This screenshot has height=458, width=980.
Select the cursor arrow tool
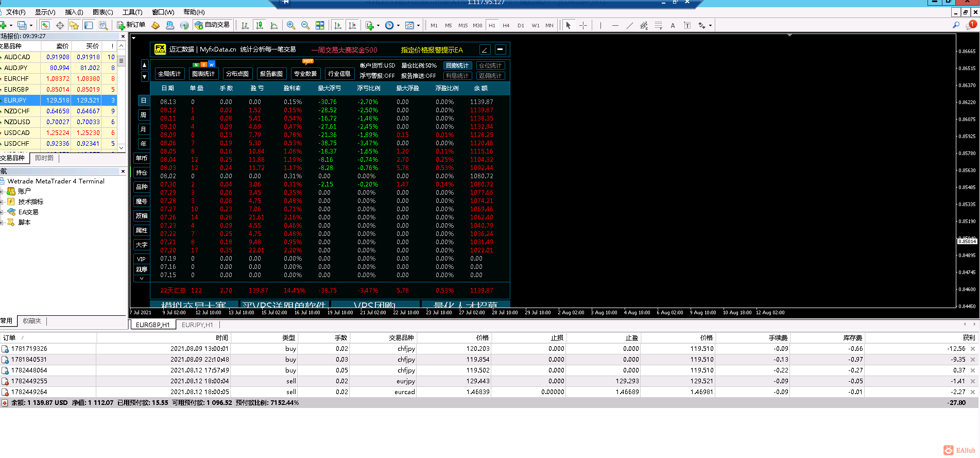point(569,25)
